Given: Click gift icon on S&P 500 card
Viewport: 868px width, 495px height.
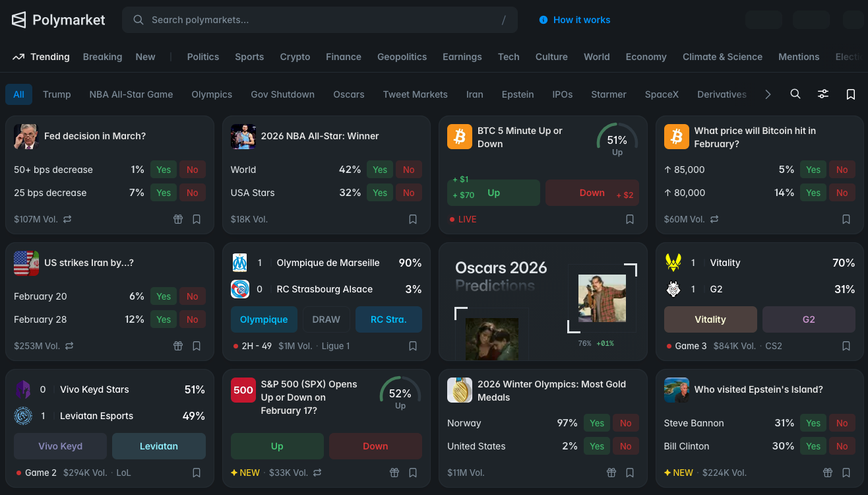Looking at the screenshot, I should pyautogui.click(x=394, y=473).
